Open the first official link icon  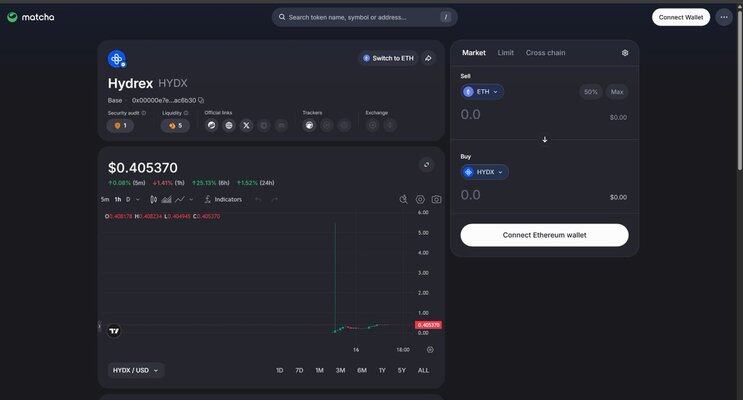pos(211,125)
